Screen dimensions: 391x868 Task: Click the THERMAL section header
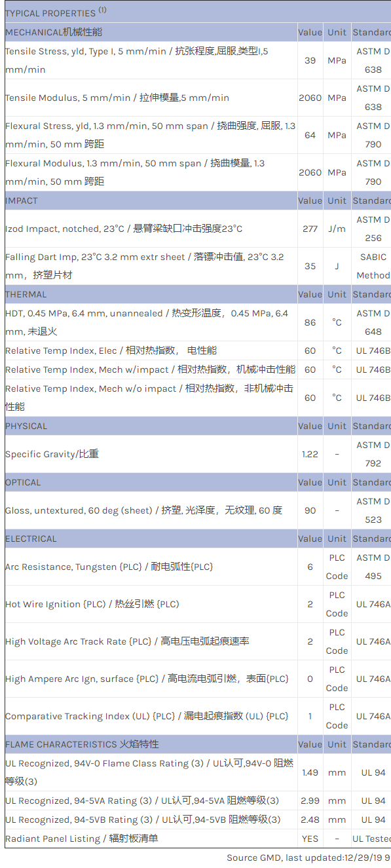[26, 294]
